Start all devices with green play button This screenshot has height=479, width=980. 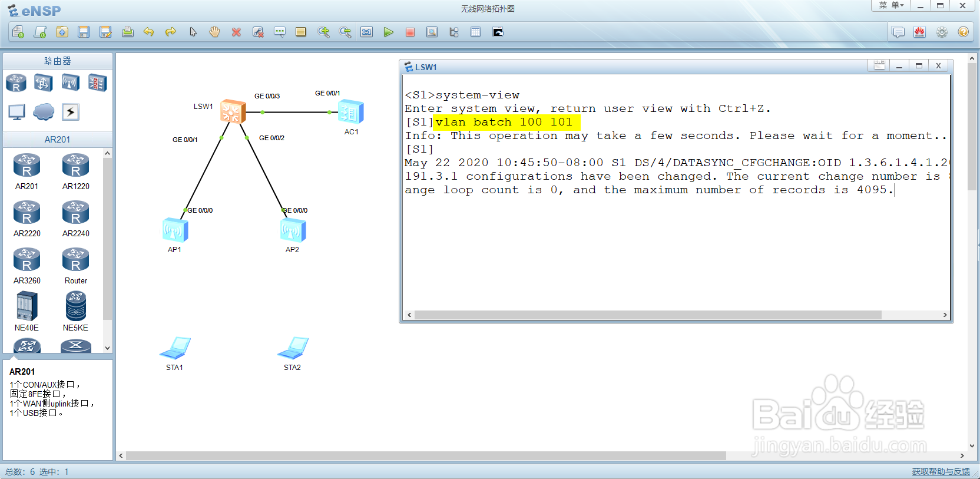[388, 32]
